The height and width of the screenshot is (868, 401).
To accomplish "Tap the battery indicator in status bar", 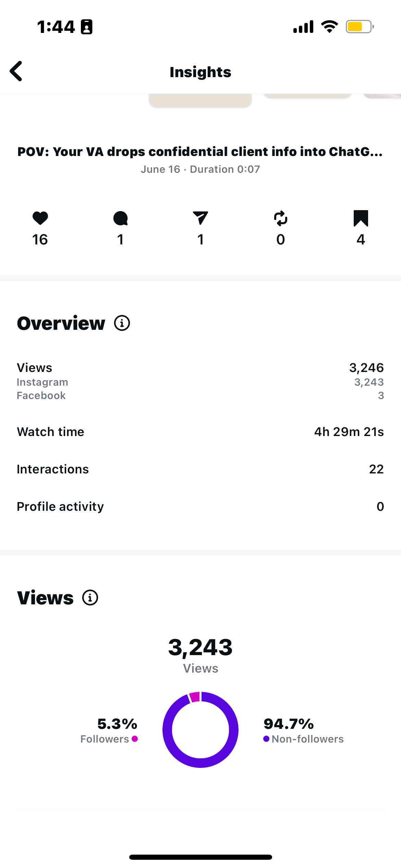I will coord(359,27).
